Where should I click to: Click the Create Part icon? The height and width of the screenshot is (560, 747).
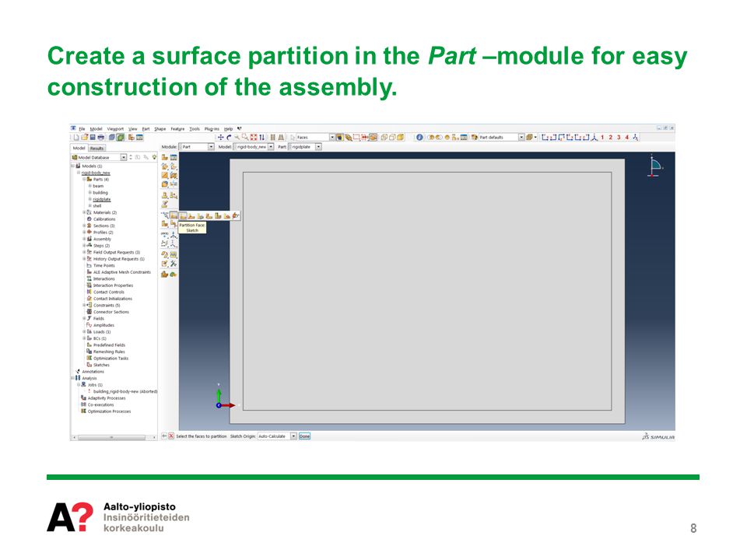click(164, 157)
